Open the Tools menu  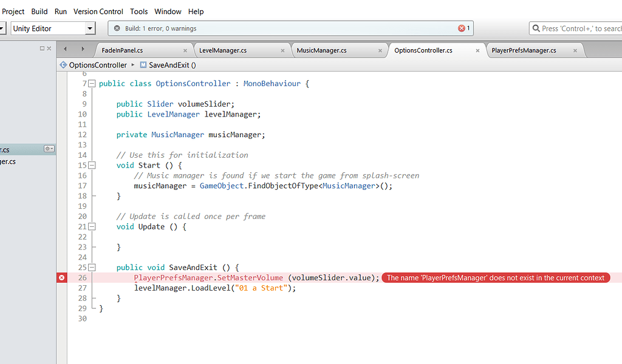(139, 12)
